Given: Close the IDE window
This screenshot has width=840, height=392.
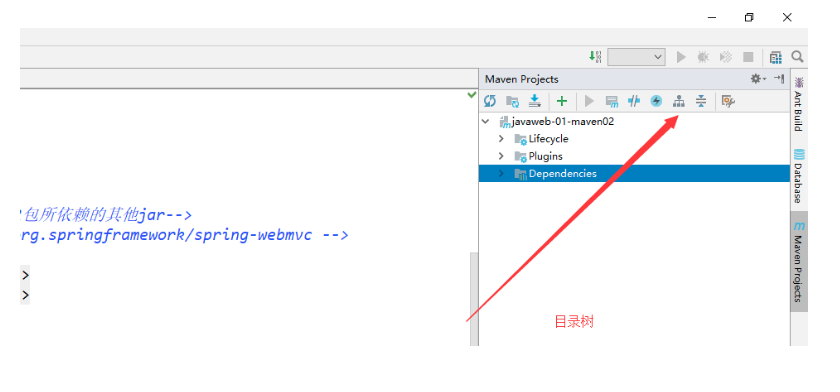Looking at the screenshot, I should pos(787,18).
